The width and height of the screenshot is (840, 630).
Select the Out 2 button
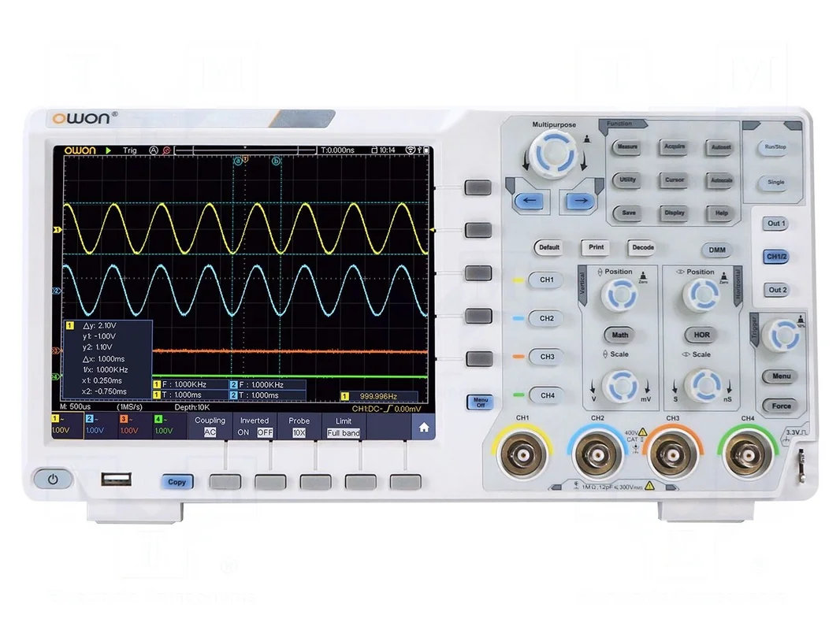(x=777, y=290)
